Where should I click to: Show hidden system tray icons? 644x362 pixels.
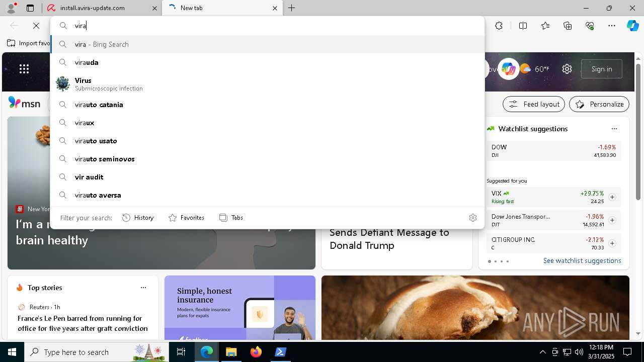point(542,352)
